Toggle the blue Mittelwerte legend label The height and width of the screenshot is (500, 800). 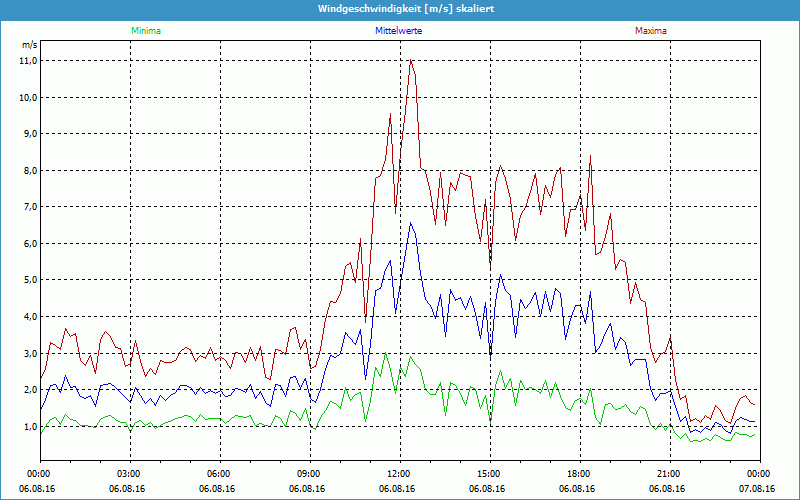pos(397,31)
